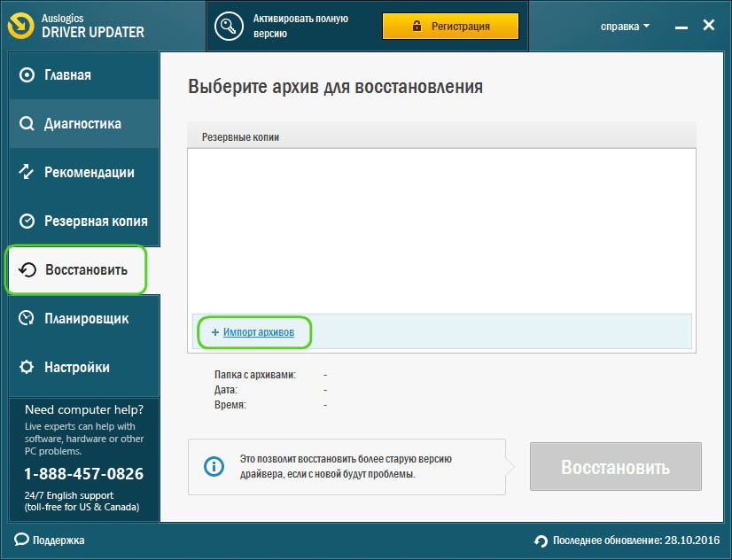Close the Driver Updater window
The width and height of the screenshot is (732, 560).
coord(708,26)
